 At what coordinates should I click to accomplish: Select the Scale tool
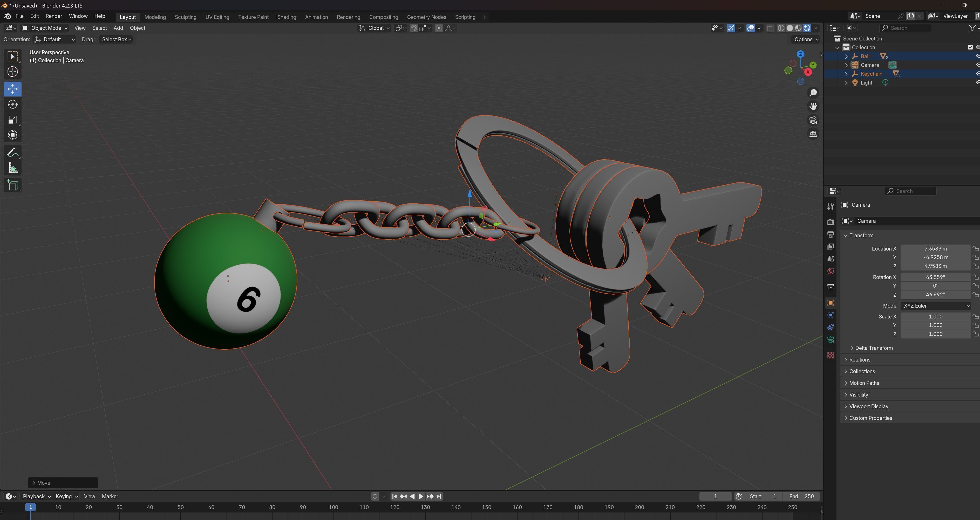pos(12,120)
